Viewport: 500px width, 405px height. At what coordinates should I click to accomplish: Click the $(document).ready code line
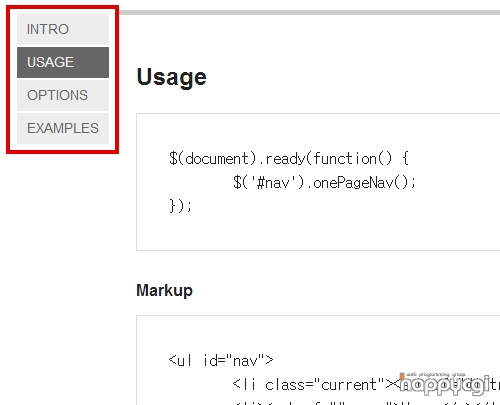pyautogui.click(x=289, y=158)
